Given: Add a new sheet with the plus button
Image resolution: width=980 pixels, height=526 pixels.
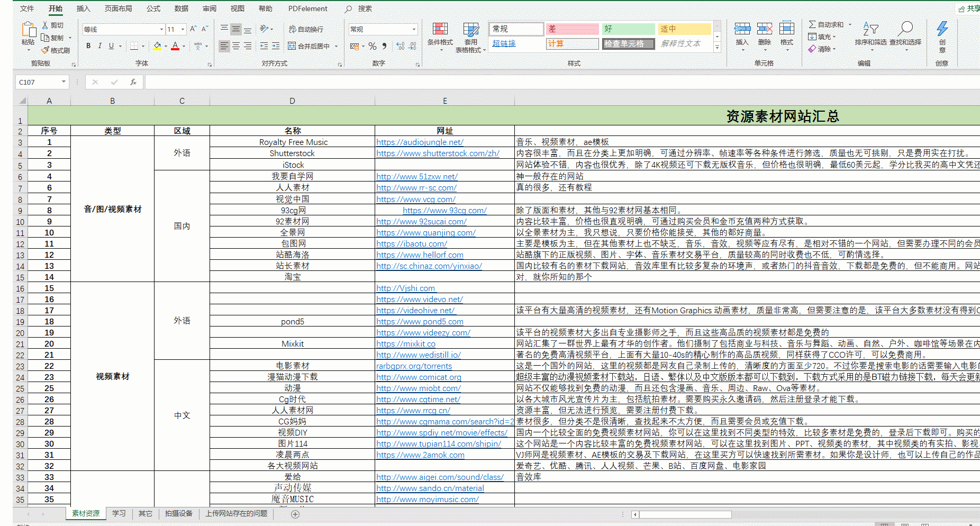Looking at the screenshot, I should click(x=295, y=514).
